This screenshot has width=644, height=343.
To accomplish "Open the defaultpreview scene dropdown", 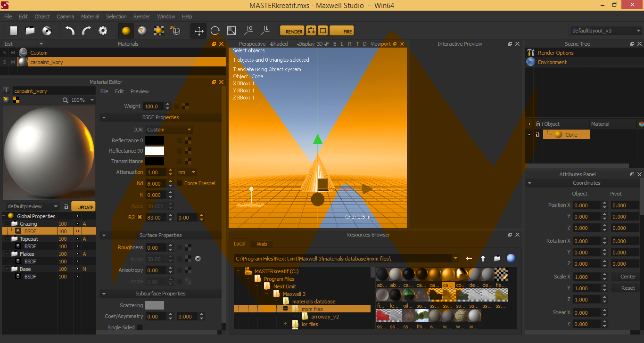I will [33, 206].
